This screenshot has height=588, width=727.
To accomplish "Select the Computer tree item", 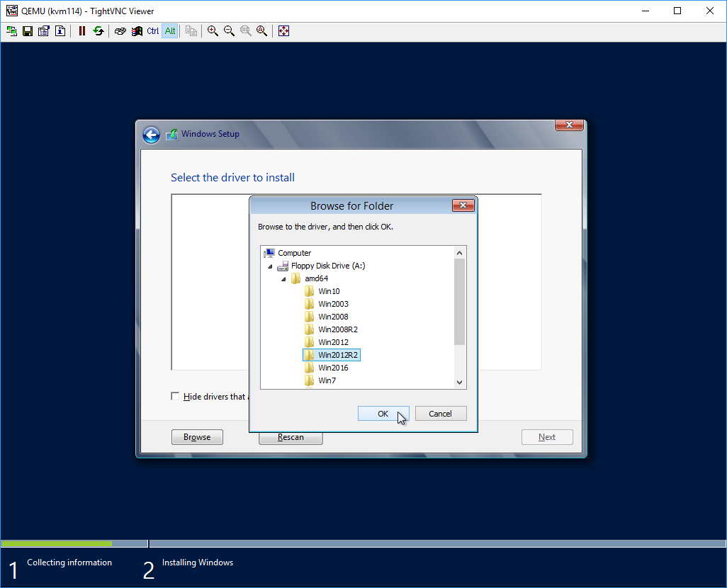I will (295, 253).
